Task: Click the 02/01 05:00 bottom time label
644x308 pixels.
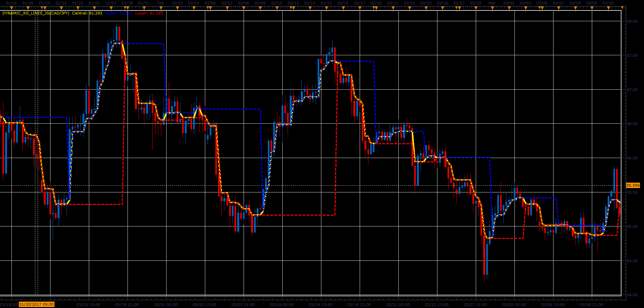Action: point(166,305)
